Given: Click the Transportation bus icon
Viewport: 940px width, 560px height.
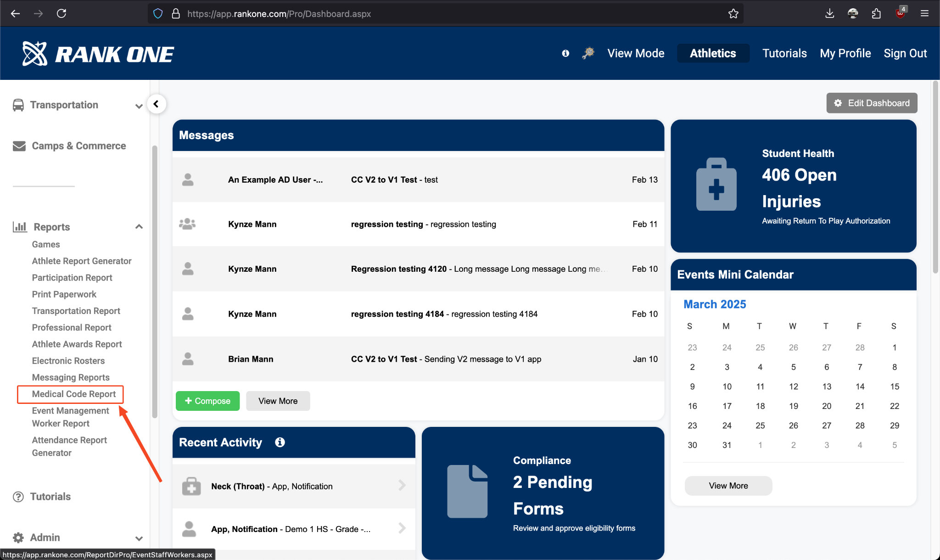Looking at the screenshot, I should click(x=18, y=105).
